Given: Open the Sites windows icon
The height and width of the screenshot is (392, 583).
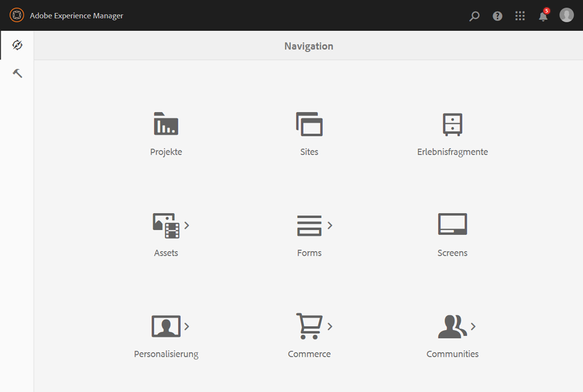Looking at the screenshot, I should click(309, 124).
